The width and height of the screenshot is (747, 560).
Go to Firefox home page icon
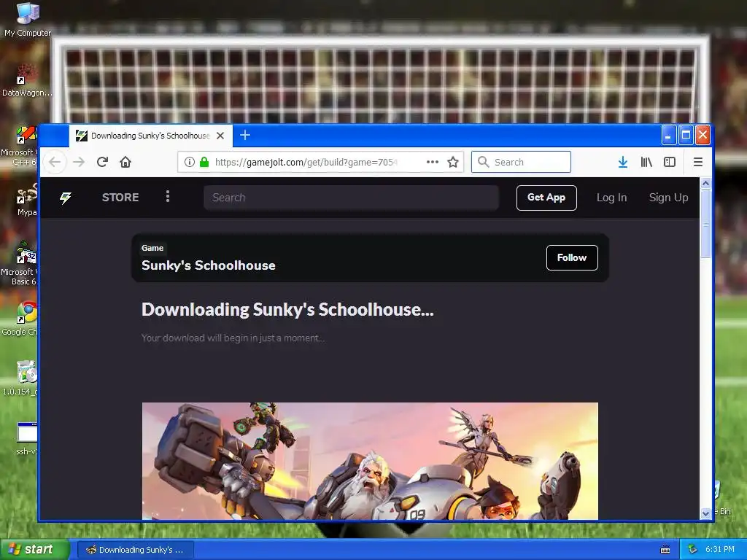[x=125, y=163]
